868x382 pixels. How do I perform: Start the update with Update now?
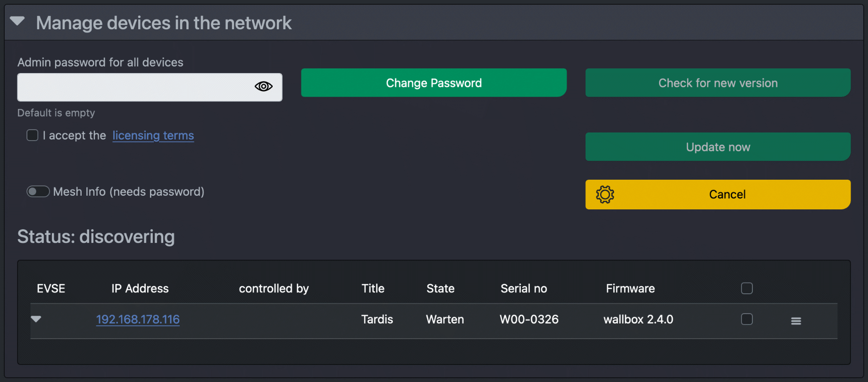pos(718,147)
